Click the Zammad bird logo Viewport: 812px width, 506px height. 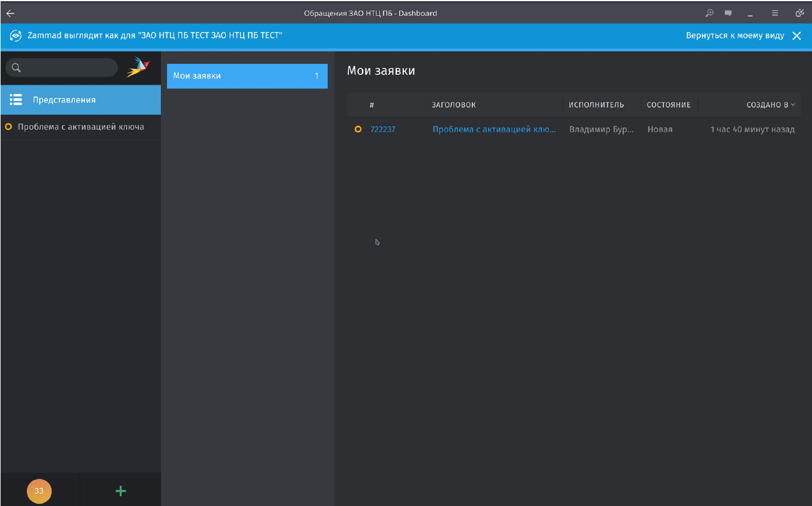pyautogui.click(x=139, y=67)
